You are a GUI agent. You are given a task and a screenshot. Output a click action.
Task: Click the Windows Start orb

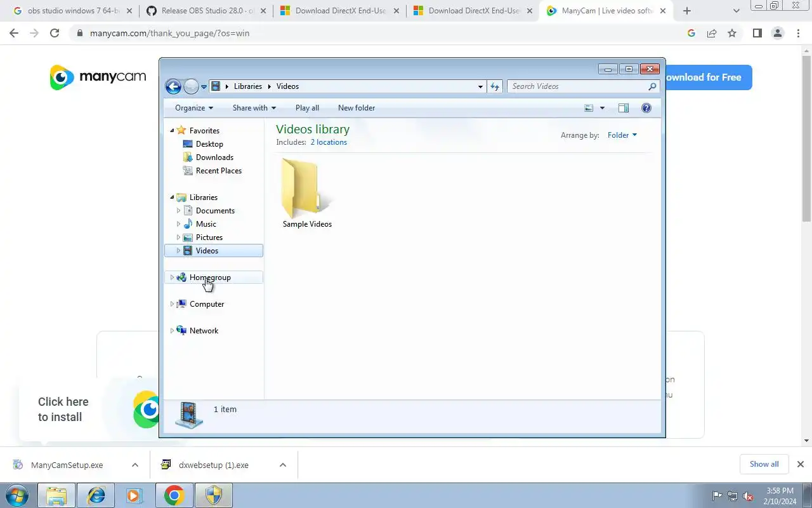[17, 495]
